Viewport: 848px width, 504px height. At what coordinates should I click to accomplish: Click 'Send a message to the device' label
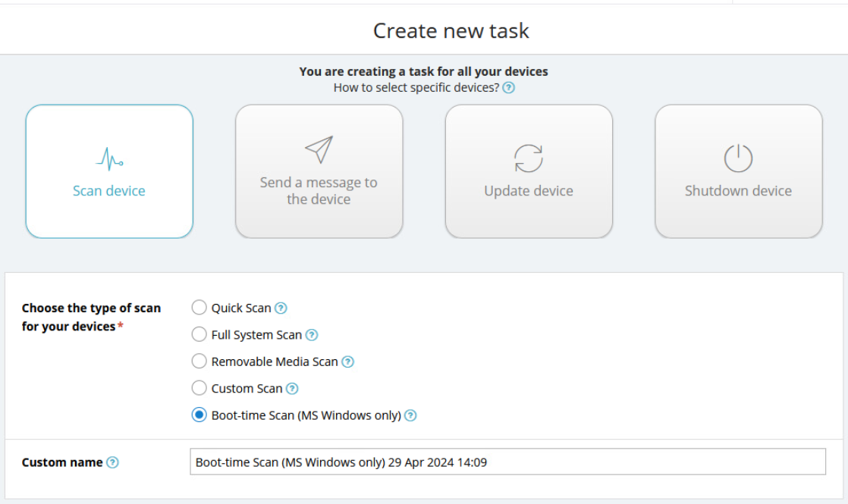point(319,191)
